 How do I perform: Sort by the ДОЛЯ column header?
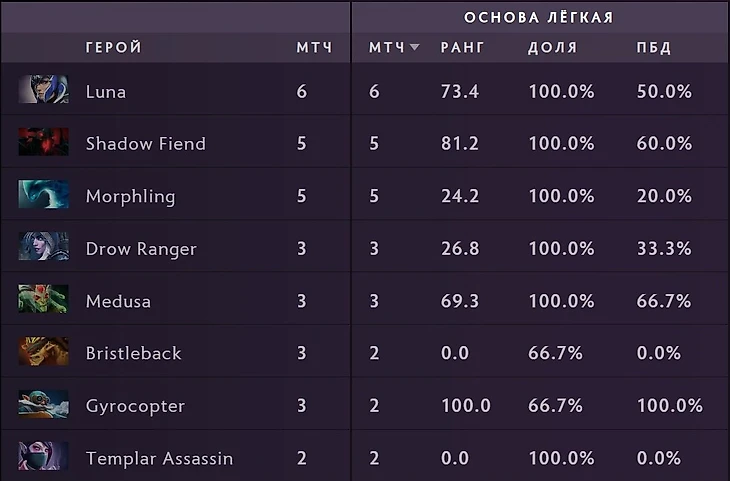(552, 47)
